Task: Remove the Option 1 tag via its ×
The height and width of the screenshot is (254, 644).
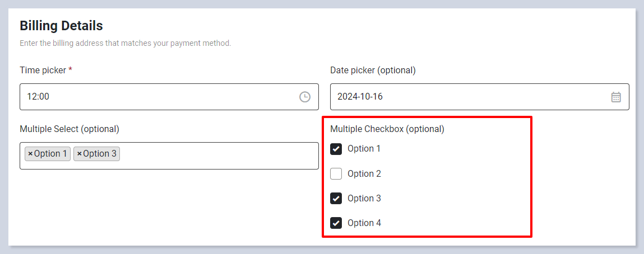Action: (30, 154)
